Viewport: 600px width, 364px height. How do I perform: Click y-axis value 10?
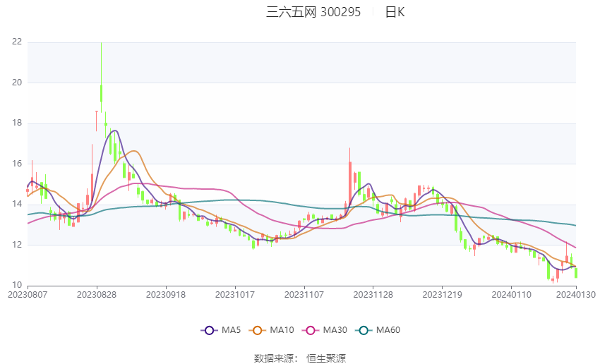[x=17, y=285]
